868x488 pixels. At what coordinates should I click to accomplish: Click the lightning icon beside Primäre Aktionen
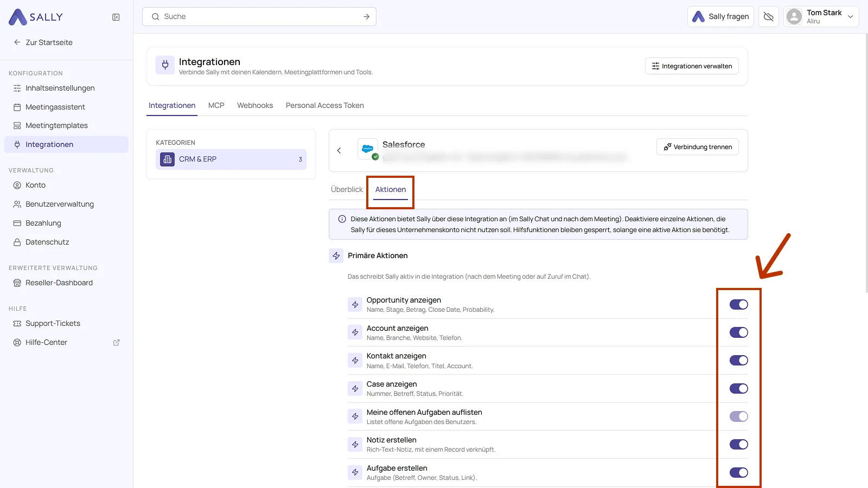click(336, 255)
